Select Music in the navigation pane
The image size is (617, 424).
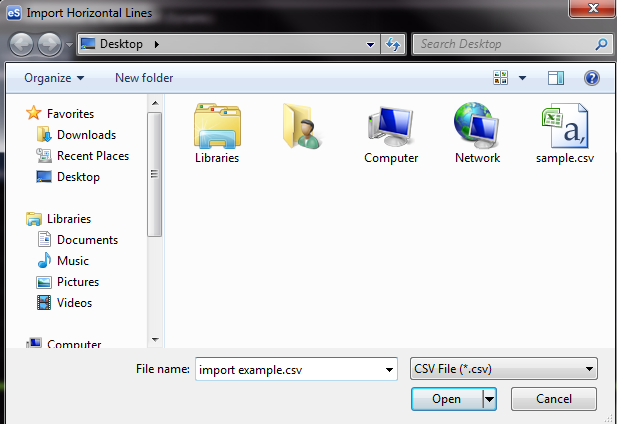[x=63, y=261]
